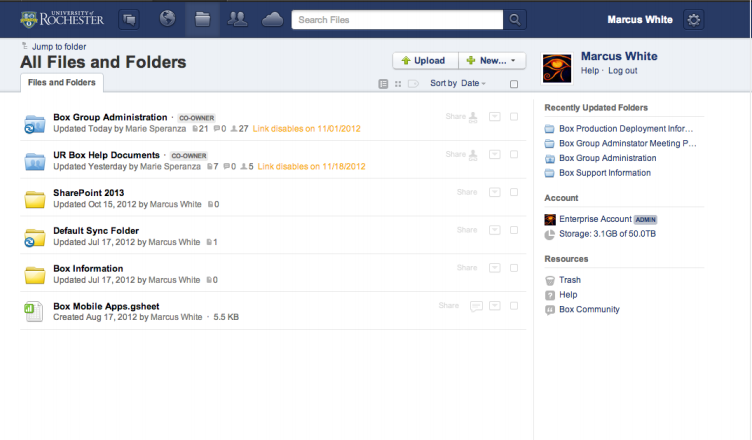This screenshot has height=440, width=752.
Task: Open the contacts people icon in header
Action: point(237,19)
